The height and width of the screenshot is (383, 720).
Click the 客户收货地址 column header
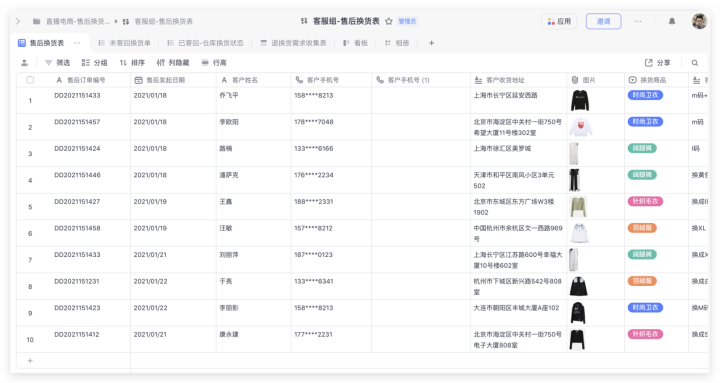click(x=518, y=80)
